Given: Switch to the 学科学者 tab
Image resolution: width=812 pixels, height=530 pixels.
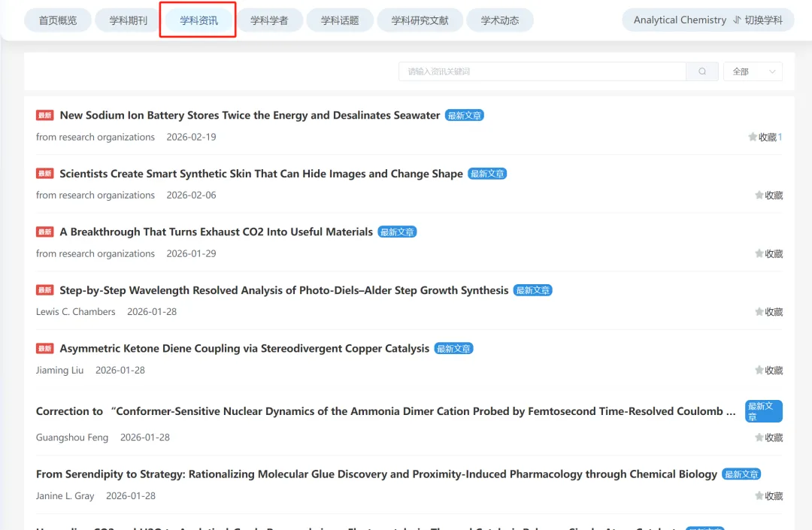Looking at the screenshot, I should [269, 20].
